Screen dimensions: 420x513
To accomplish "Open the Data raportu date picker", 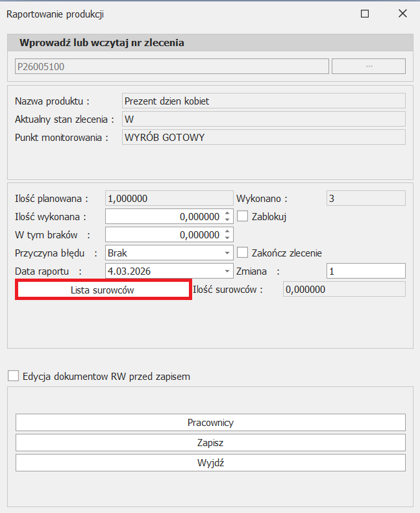I will [227, 271].
